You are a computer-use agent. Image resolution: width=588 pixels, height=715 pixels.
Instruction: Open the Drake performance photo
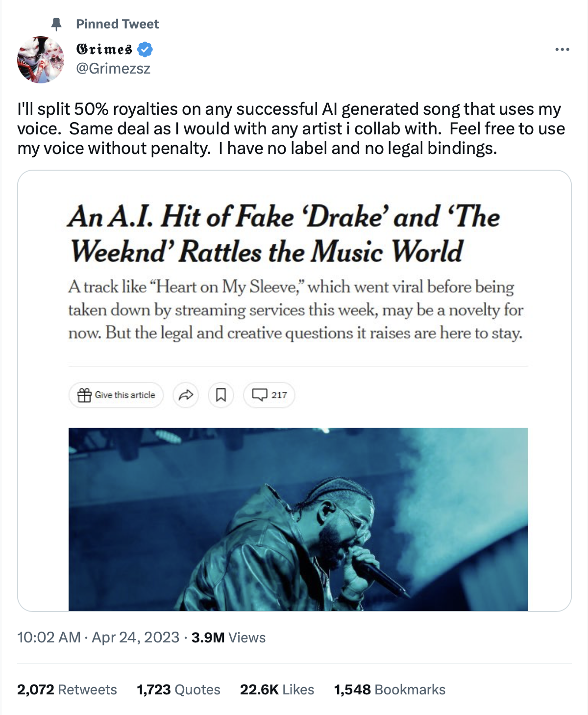point(299,517)
